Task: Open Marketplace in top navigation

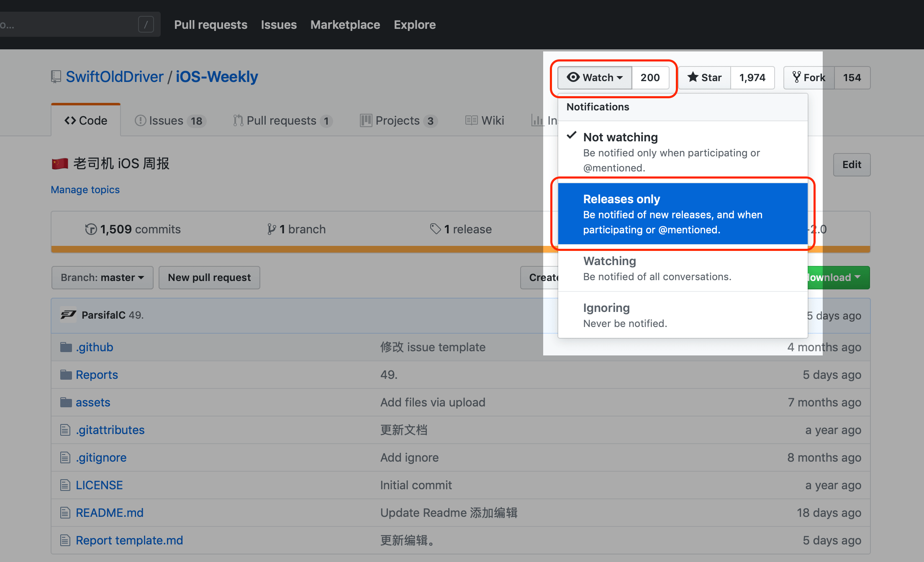Action: click(345, 25)
